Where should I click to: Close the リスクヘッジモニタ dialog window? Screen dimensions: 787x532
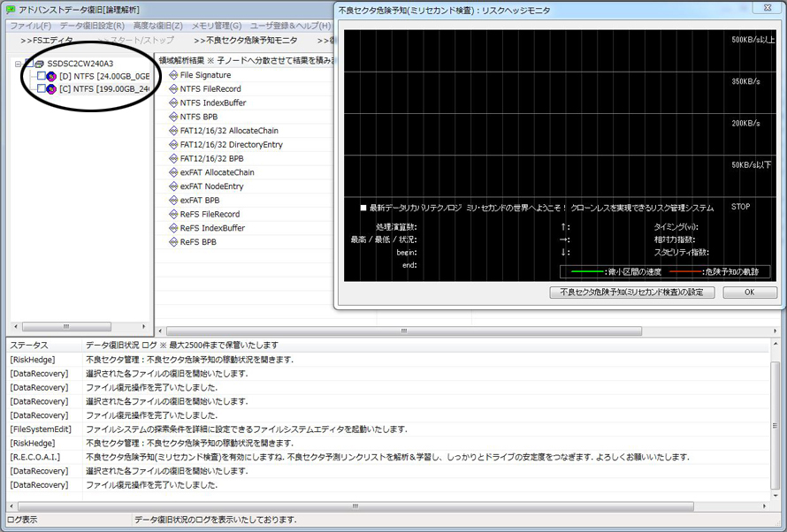(768, 8)
